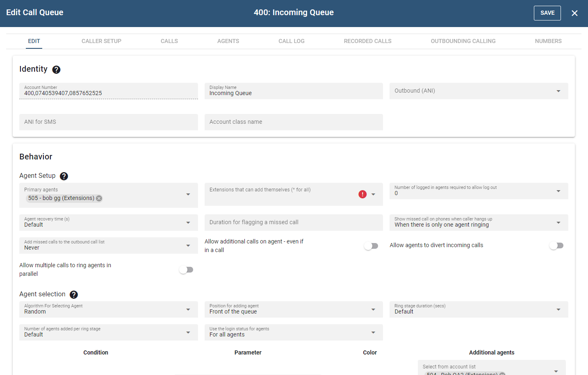Remove the 505 - bob gg agent chip
This screenshot has height=375, width=588.
(x=99, y=198)
